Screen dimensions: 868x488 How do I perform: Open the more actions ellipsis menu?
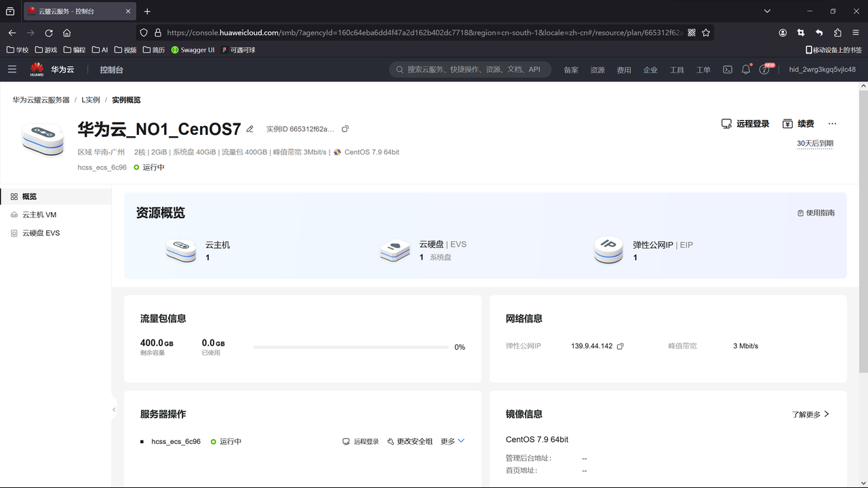tap(833, 124)
